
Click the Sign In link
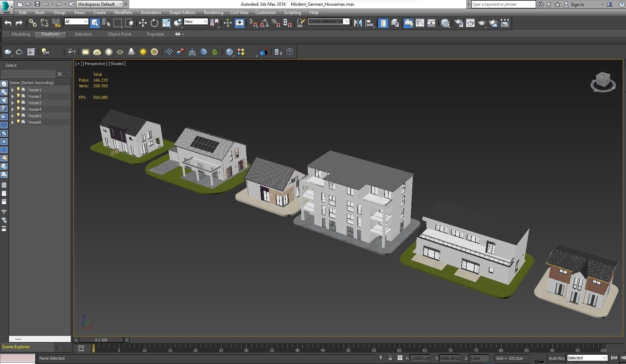point(577,4)
